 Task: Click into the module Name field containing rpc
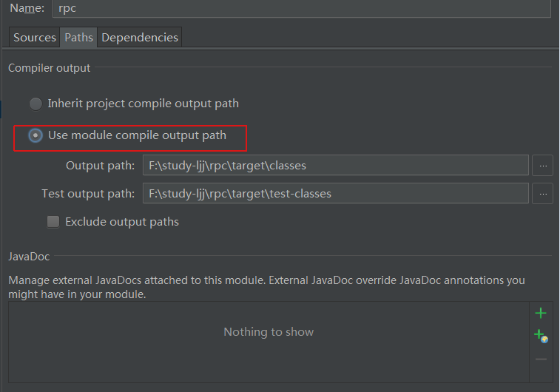click(x=302, y=8)
